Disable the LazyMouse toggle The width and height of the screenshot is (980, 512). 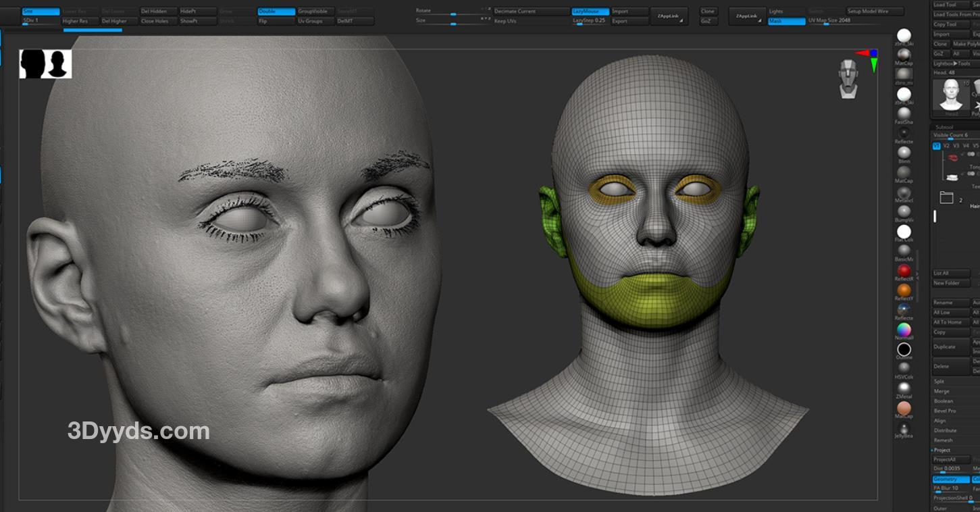pos(590,11)
